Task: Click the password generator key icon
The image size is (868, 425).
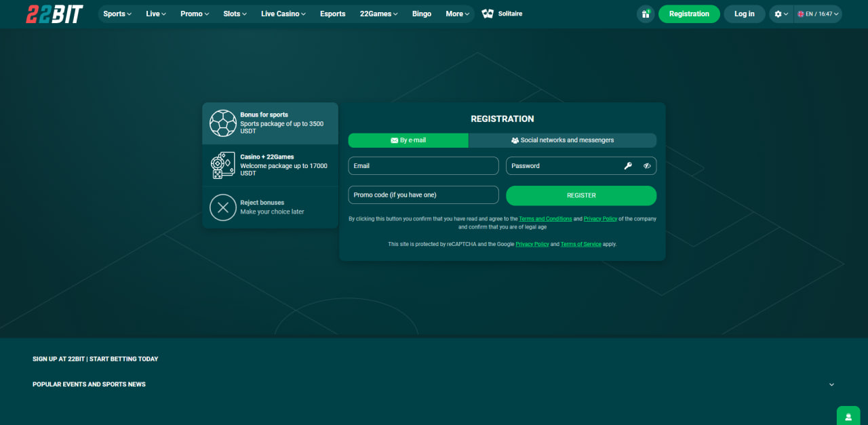Action: coord(628,166)
